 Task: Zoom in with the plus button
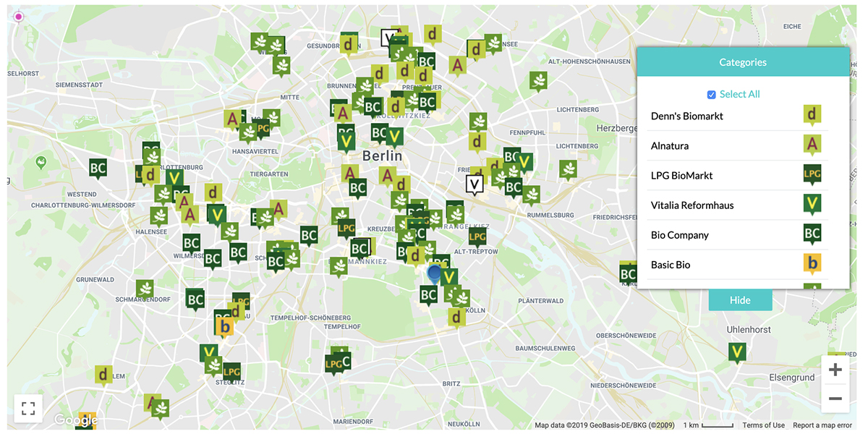835,370
